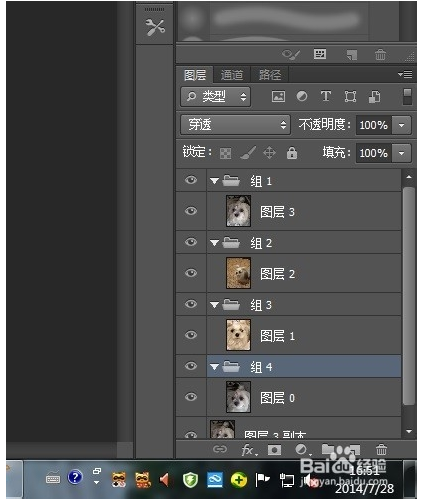Viewport: 430px width, 503px height.
Task: Select the 组 3 group row
Action: coord(304,305)
